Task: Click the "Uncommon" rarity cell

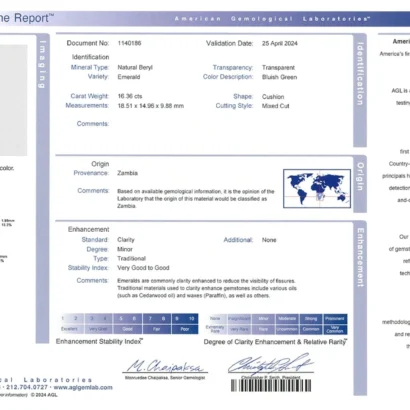Action: tap(287, 329)
